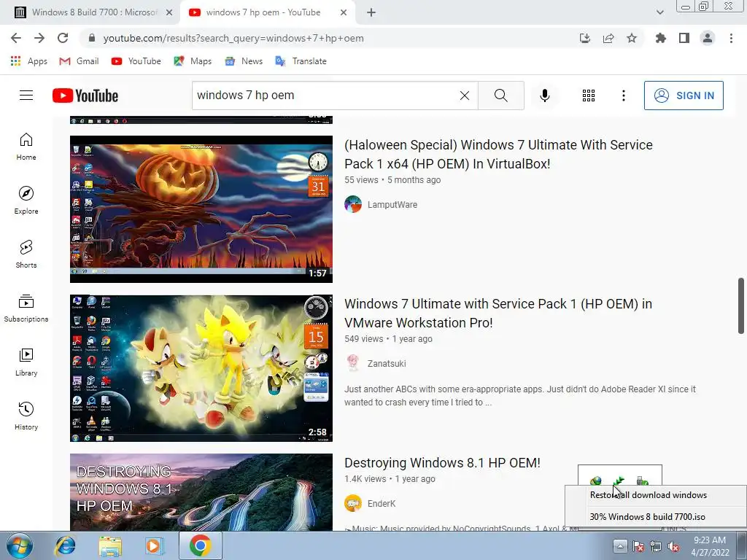Open YouTube settings three-dot menu
Image resolution: width=747 pixels, height=560 pixels.
(623, 96)
